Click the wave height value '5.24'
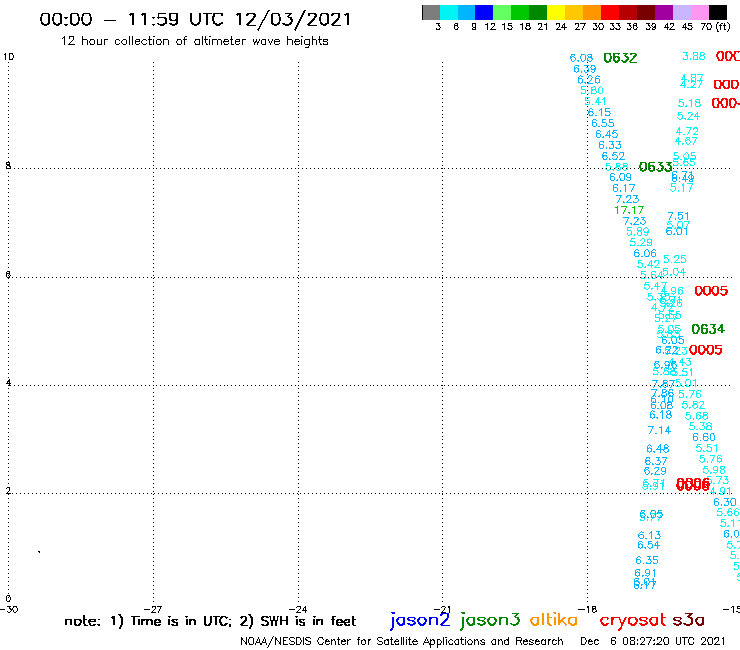This screenshot has width=740, height=650. pos(689,116)
